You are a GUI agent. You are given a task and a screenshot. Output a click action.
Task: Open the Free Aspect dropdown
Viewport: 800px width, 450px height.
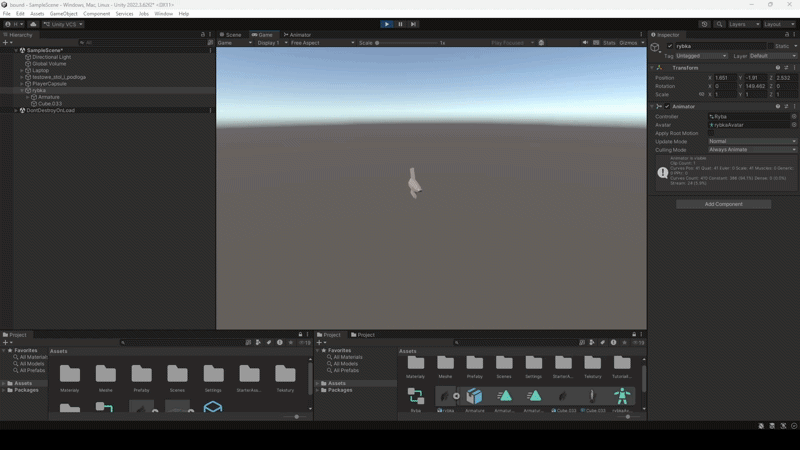pyautogui.click(x=320, y=43)
